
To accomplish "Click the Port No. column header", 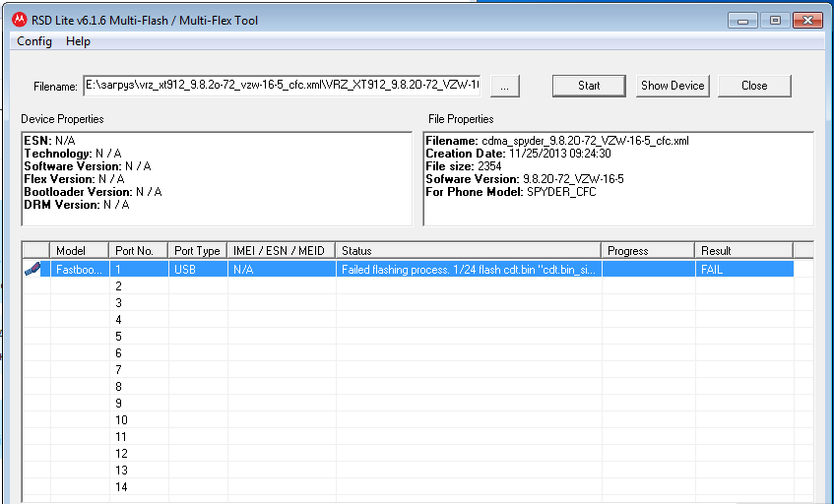I will [138, 250].
